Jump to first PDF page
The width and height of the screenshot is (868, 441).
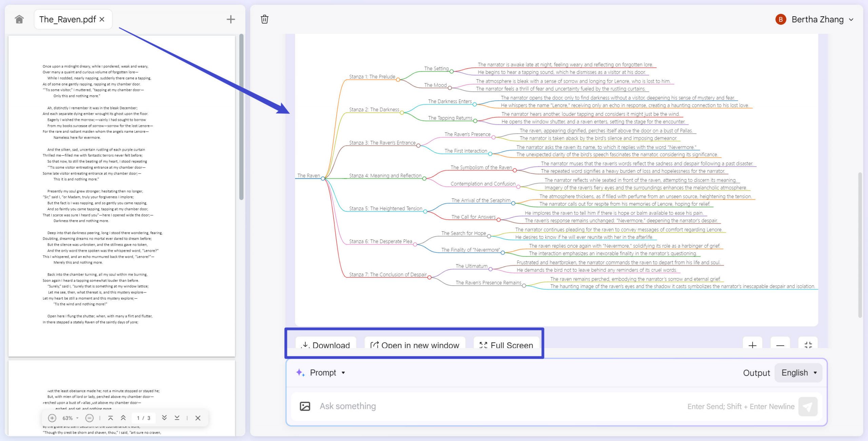tap(111, 418)
